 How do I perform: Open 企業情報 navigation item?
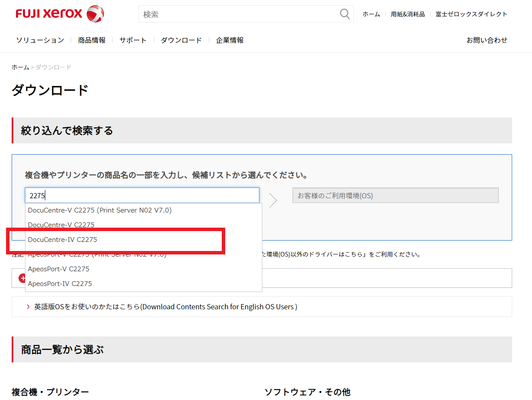230,40
